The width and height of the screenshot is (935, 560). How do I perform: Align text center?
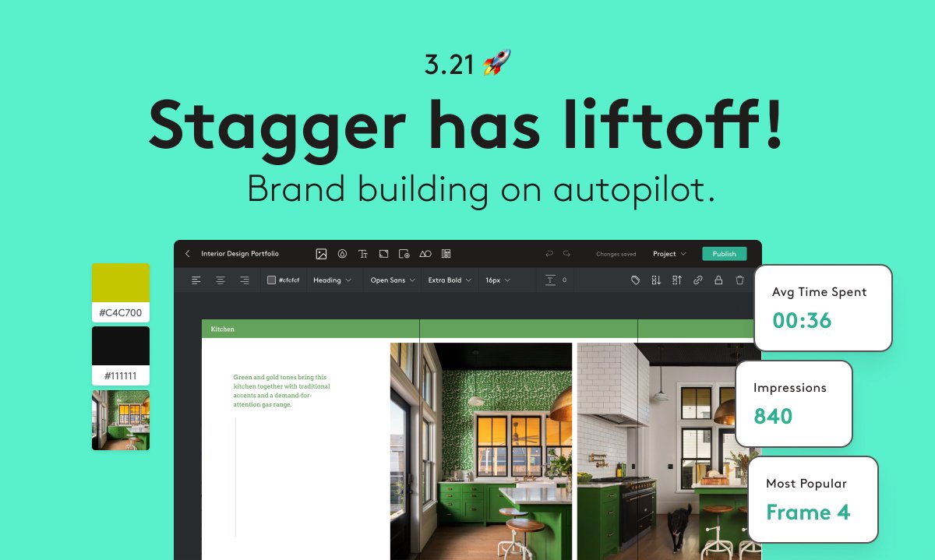point(221,280)
